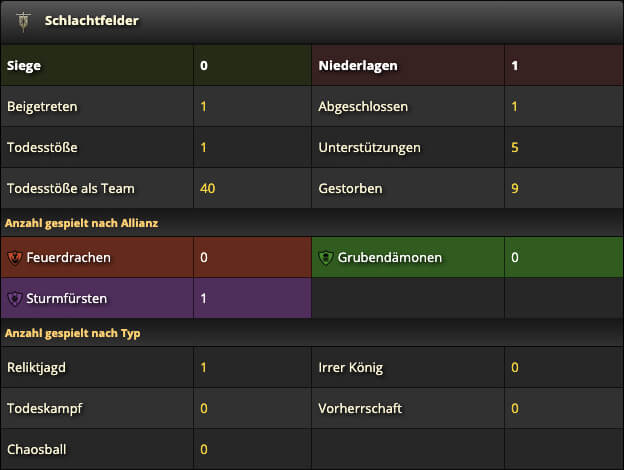Select the Feuerdrachen alliance name
Image resolution: width=624 pixels, height=470 pixels.
(68, 258)
